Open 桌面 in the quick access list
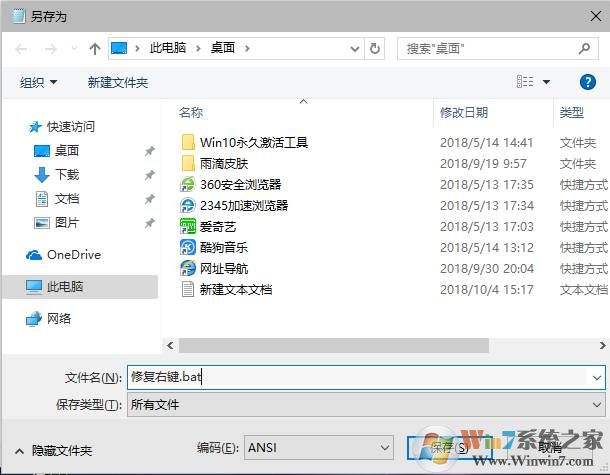The image size is (610, 475). [x=67, y=151]
